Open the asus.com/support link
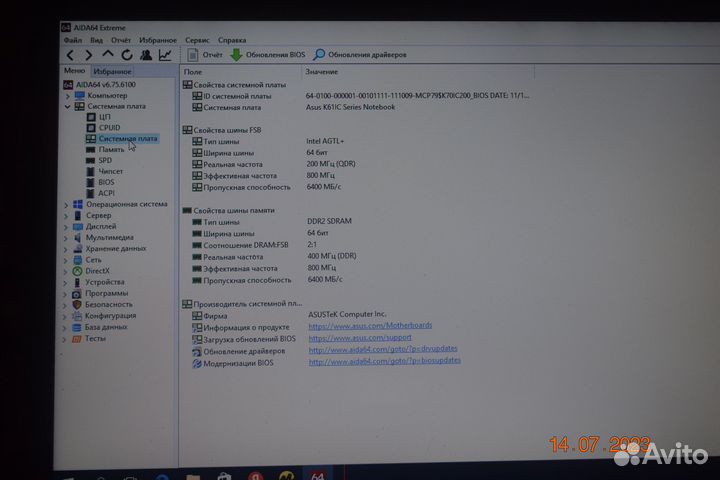 point(360,338)
